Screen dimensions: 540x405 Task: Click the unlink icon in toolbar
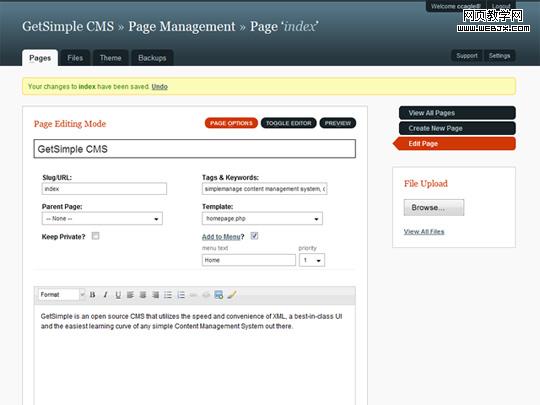206,295
